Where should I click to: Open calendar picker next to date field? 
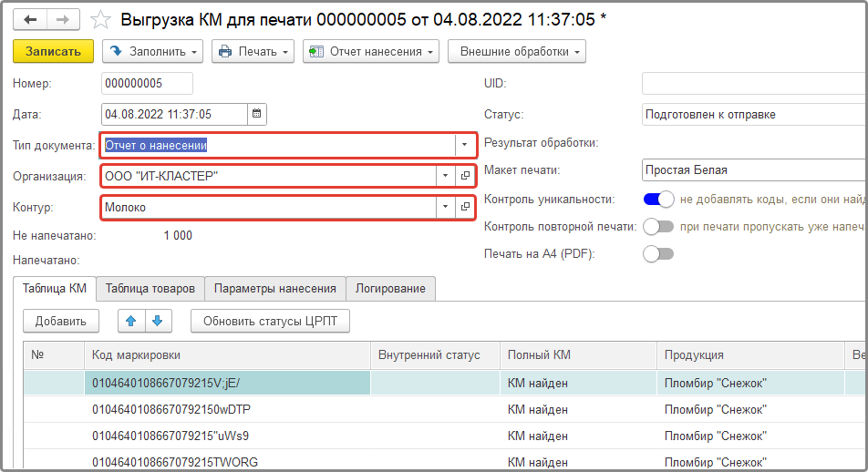pos(257,114)
